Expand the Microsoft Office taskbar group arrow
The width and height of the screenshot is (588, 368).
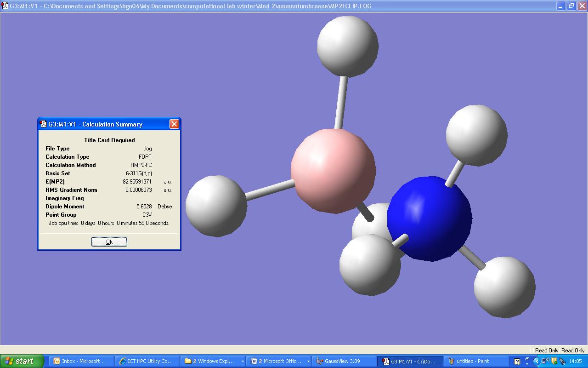click(x=308, y=362)
